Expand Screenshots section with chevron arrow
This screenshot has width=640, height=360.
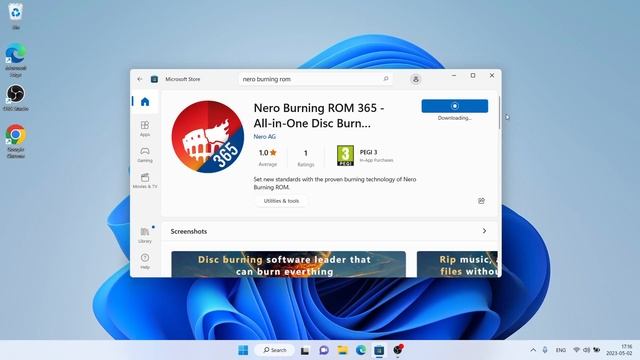(484, 231)
